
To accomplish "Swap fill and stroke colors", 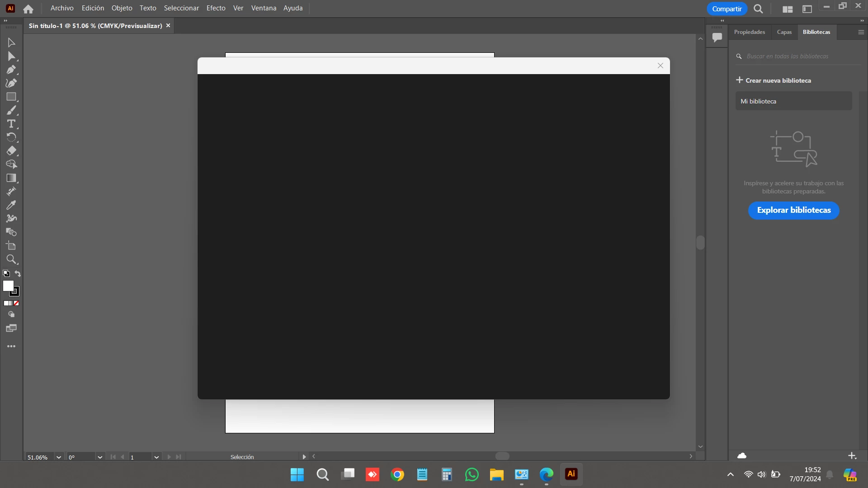I will click(18, 273).
